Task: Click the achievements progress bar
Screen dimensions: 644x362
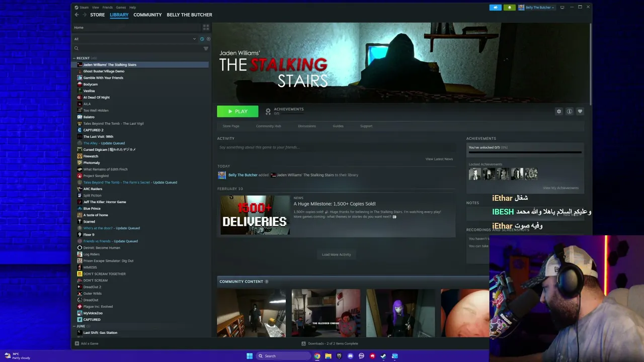Action: pyautogui.click(x=525, y=151)
